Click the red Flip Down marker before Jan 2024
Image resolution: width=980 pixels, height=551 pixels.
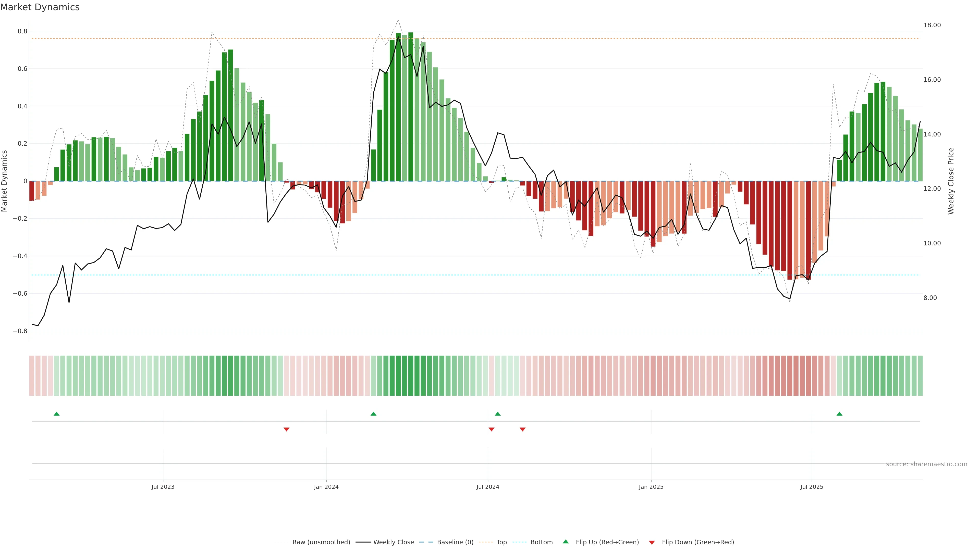(x=286, y=429)
